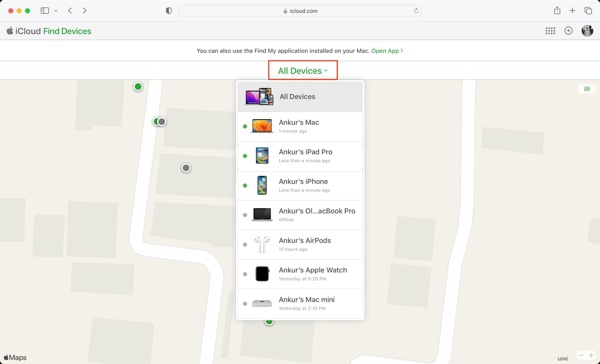
Task: Switch the map view type
Action: [x=587, y=89]
